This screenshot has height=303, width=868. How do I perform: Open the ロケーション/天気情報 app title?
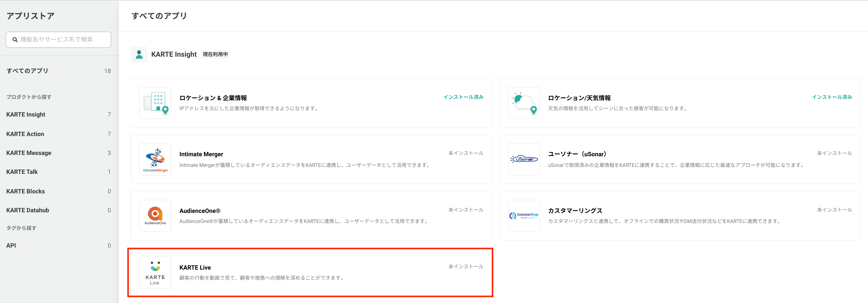click(579, 98)
